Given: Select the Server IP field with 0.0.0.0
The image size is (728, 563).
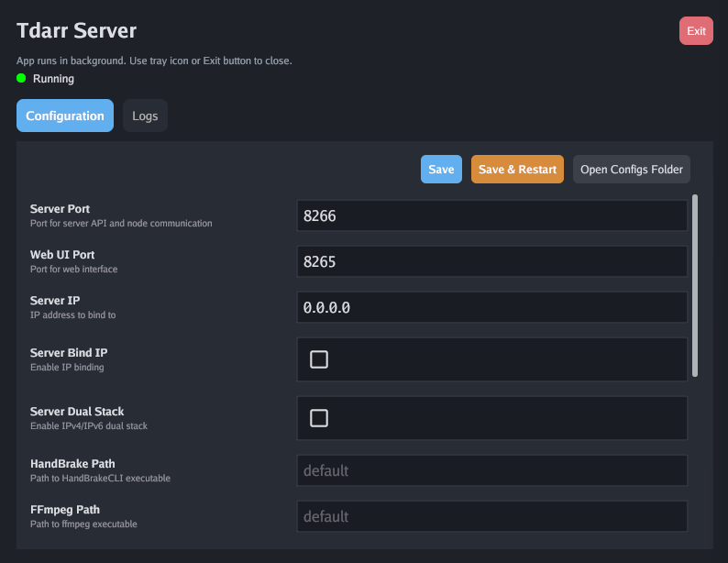Looking at the screenshot, I should pos(491,307).
